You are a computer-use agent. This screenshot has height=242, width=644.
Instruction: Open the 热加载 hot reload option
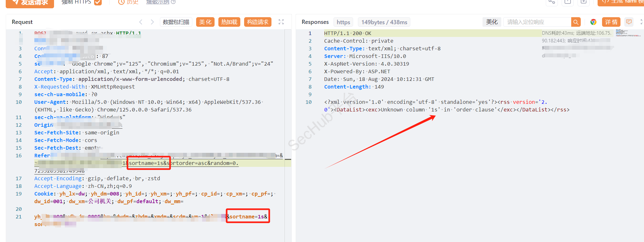coord(229,22)
